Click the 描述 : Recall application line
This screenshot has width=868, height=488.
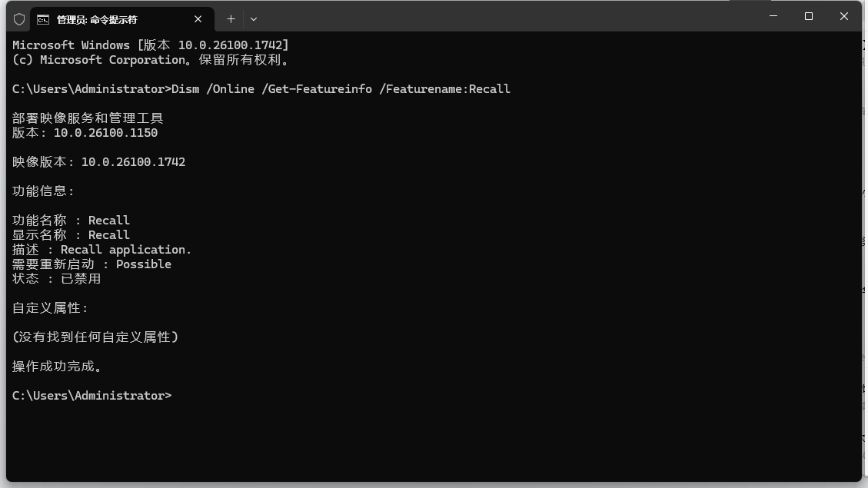pos(101,250)
